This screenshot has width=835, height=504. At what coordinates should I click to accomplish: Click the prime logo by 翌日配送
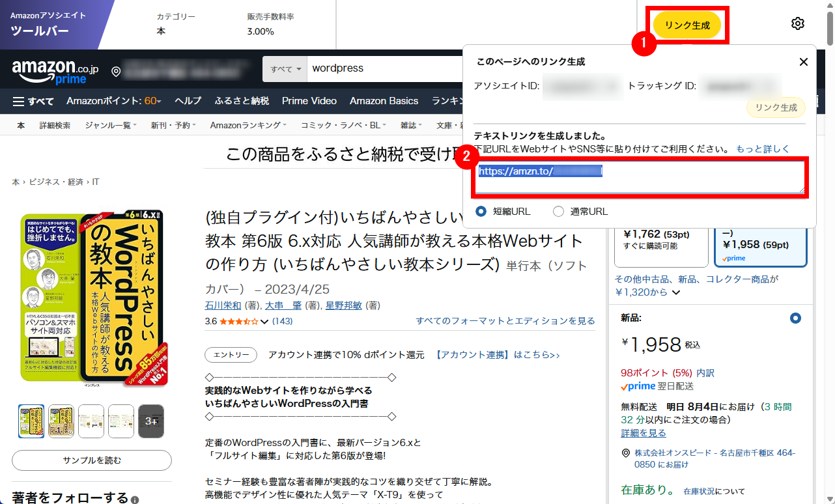638,386
